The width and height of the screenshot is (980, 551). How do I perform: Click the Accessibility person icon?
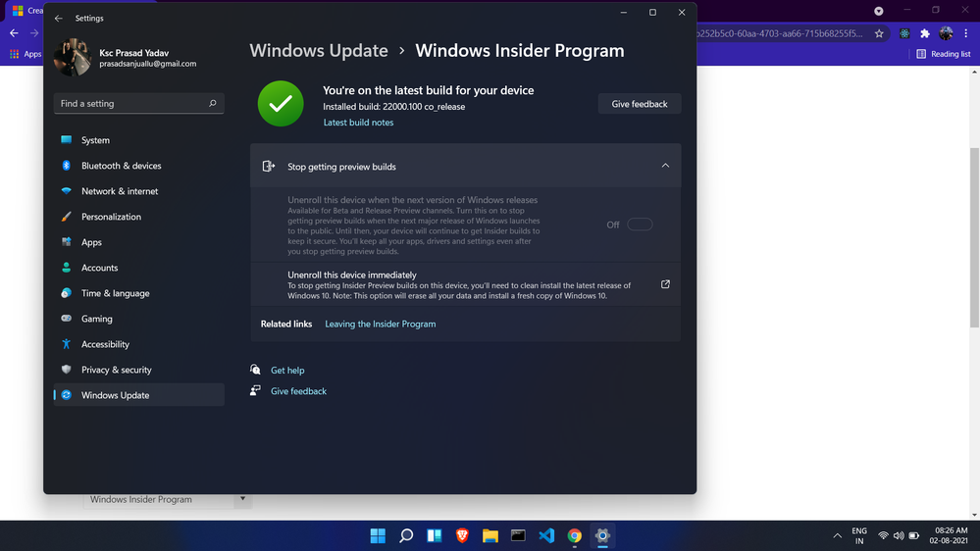point(67,344)
